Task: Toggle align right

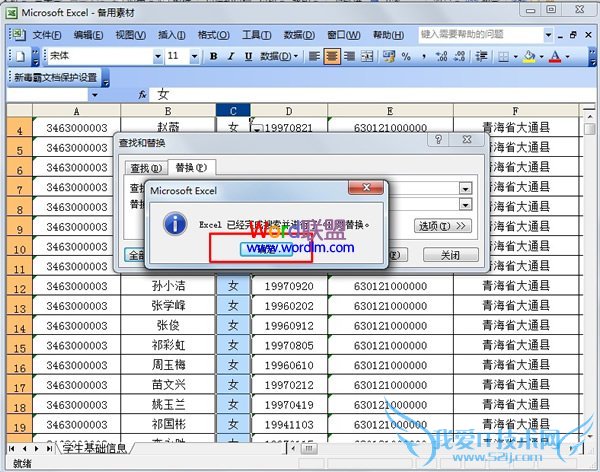Action: tap(349, 57)
